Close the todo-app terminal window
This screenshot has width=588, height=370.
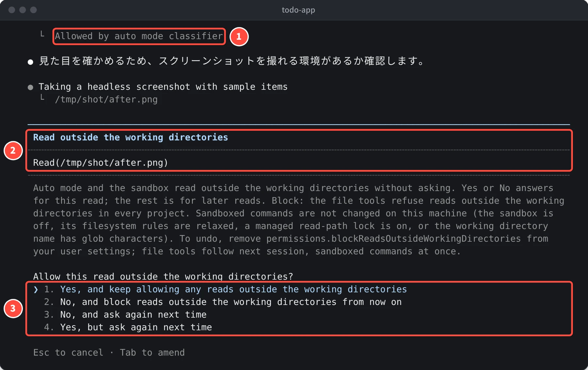tap(12, 10)
